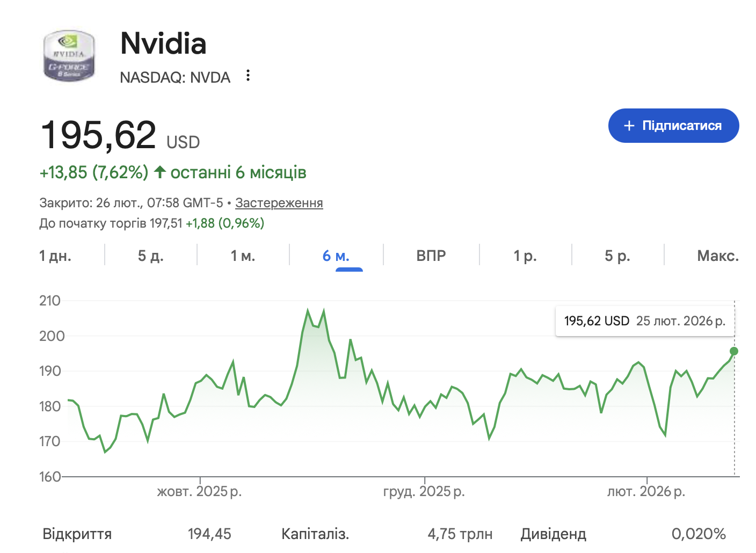Select the 5 р. range tab
The width and height of the screenshot is (756, 553).
click(617, 256)
